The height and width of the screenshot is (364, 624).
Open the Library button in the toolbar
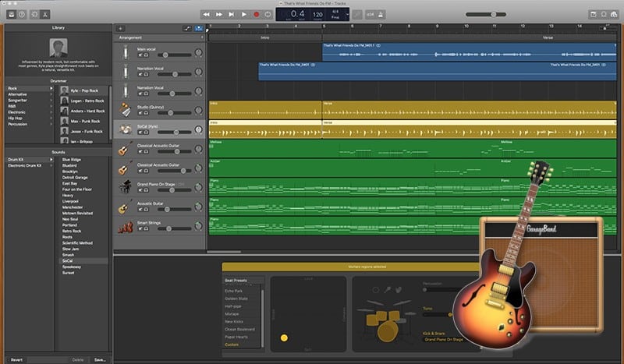(11, 14)
